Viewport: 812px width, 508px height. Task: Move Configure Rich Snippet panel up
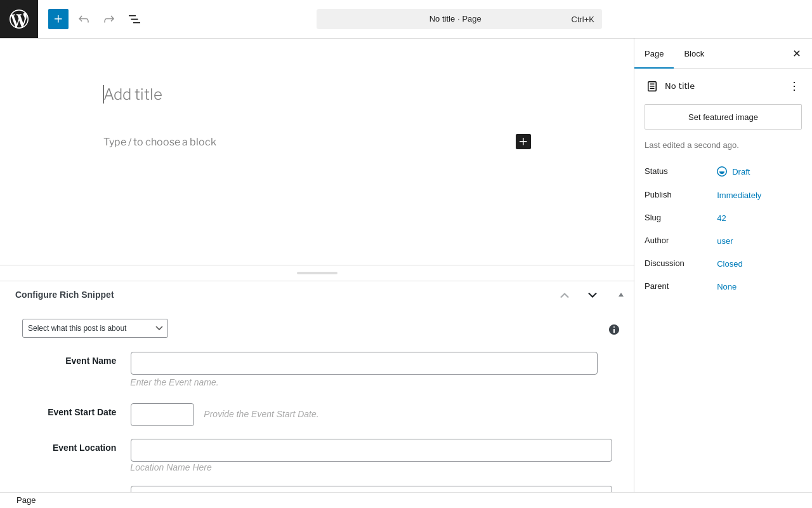[x=565, y=295]
